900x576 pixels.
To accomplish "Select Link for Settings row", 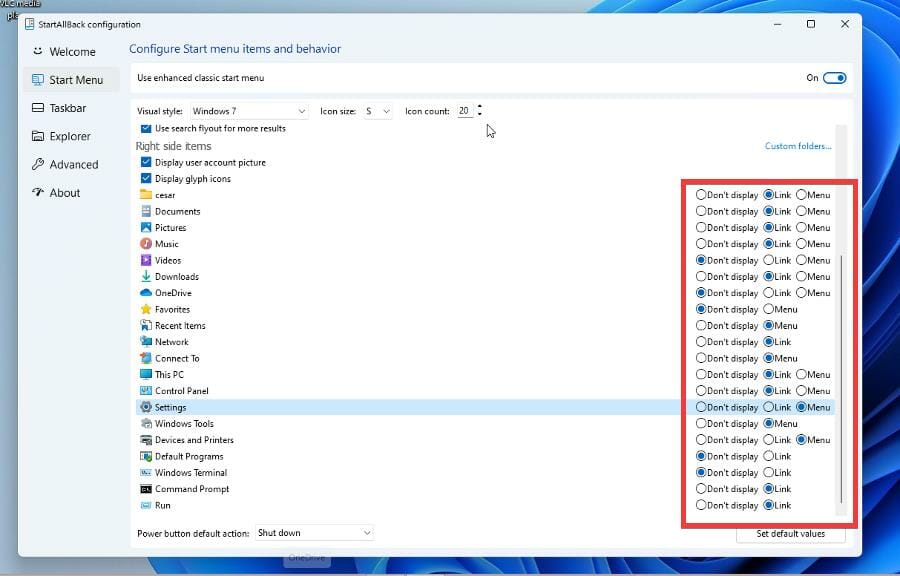I will click(x=769, y=407).
